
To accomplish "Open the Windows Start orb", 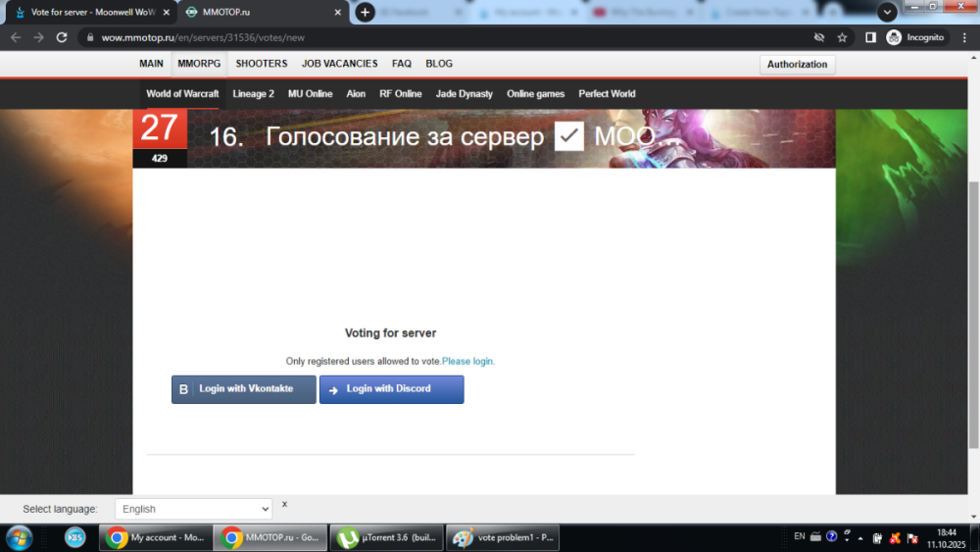I will pyautogui.click(x=19, y=537).
